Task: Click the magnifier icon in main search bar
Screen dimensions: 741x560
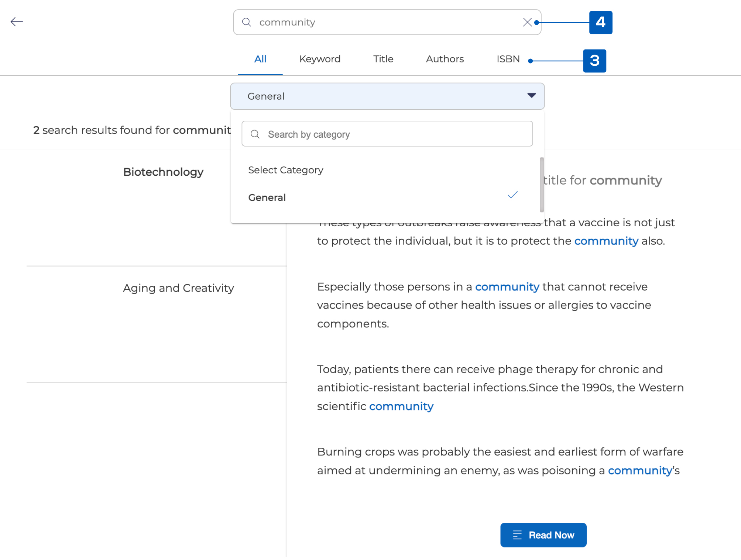Action: coord(247,22)
